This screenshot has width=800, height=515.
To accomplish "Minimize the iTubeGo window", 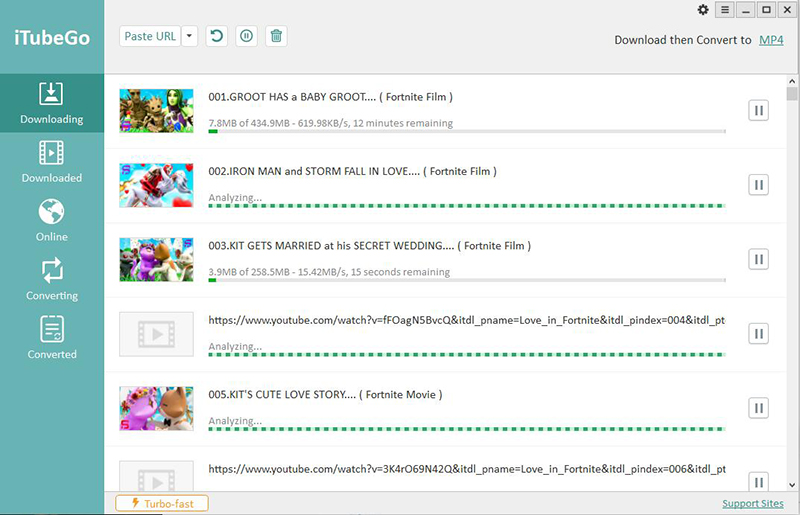I will 746,10.
